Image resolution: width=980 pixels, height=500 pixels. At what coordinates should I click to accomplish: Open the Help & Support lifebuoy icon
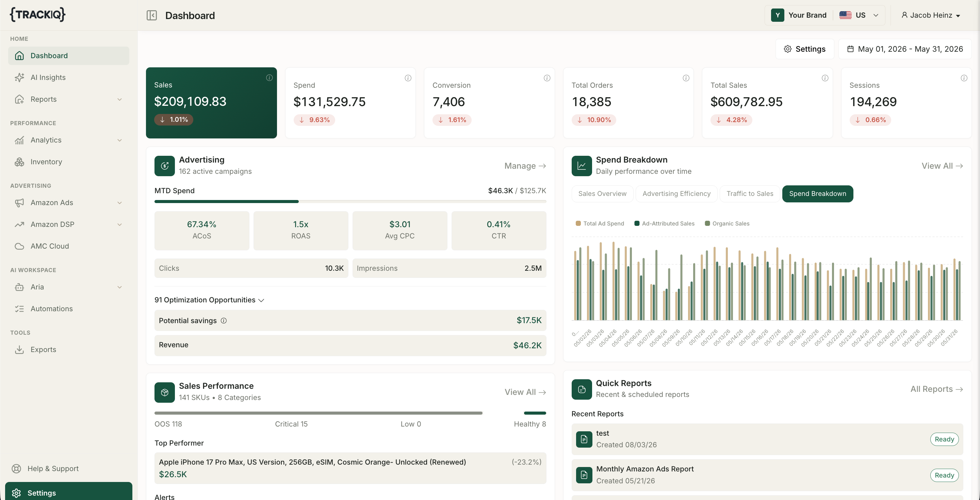coord(16,469)
